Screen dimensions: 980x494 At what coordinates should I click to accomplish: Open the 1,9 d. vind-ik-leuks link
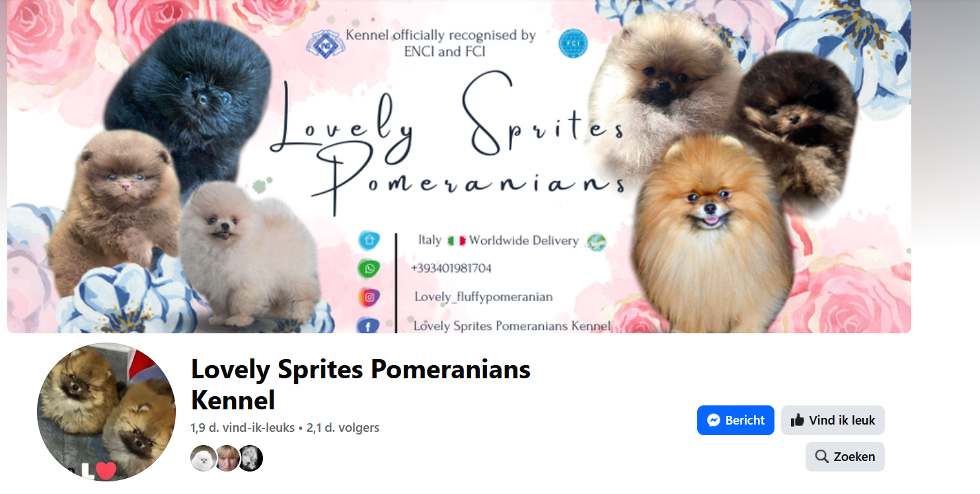point(243,428)
